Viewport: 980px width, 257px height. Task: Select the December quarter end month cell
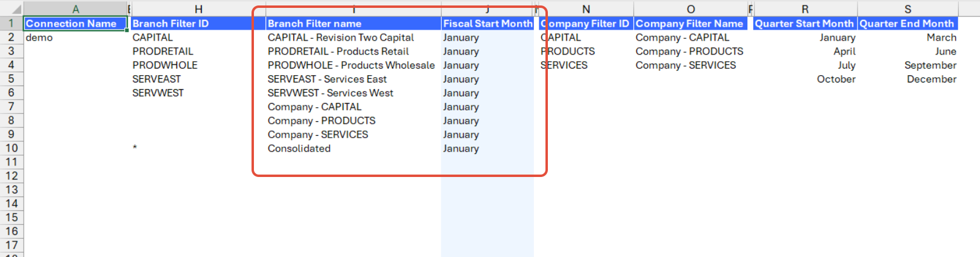(907, 79)
